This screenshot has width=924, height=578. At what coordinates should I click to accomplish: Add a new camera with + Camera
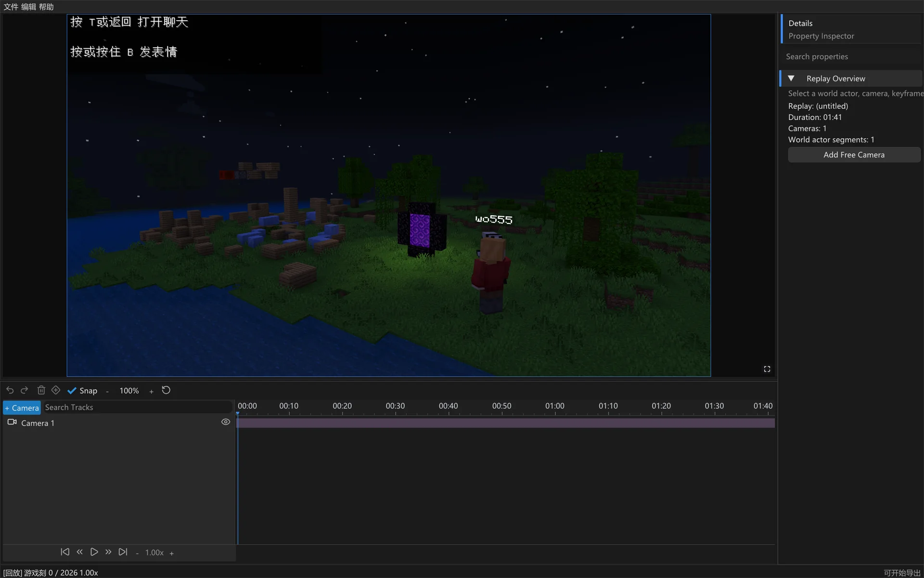[x=22, y=408]
